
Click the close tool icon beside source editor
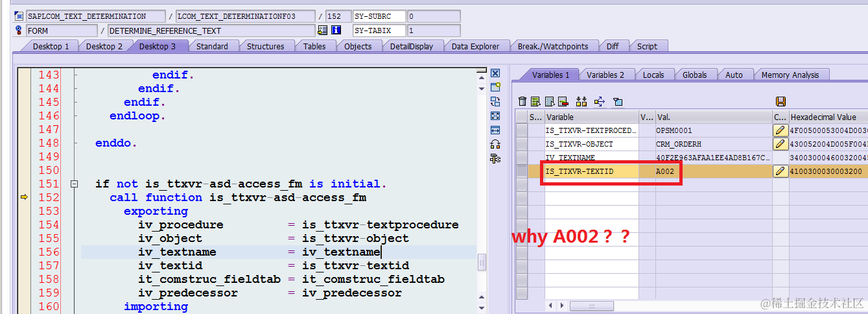pos(495,73)
